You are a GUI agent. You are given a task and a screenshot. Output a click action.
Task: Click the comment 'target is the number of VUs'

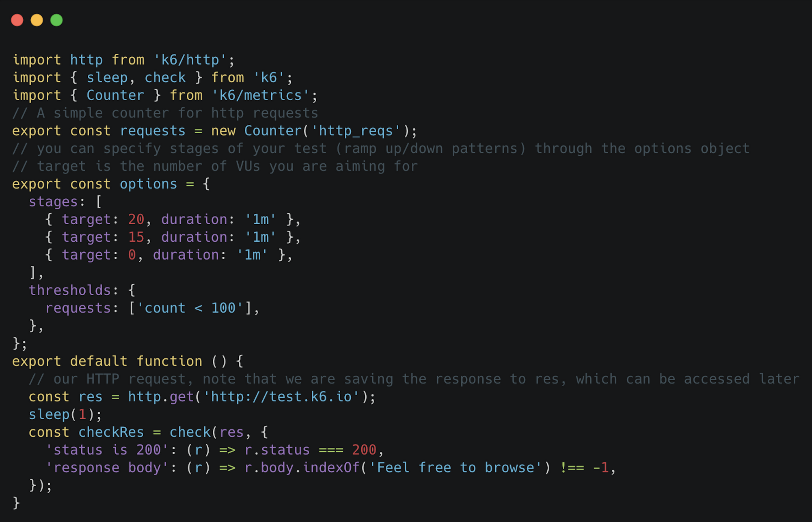click(215, 167)
